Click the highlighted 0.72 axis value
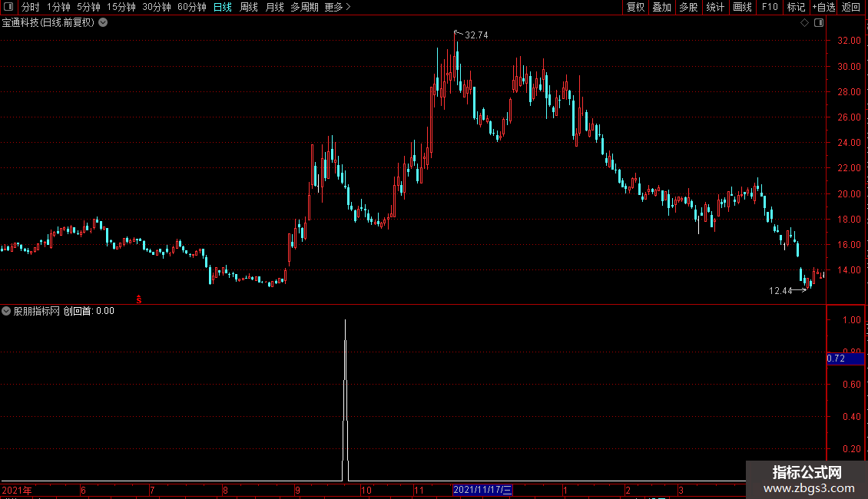The image size is (868, 499). point(845,359)
